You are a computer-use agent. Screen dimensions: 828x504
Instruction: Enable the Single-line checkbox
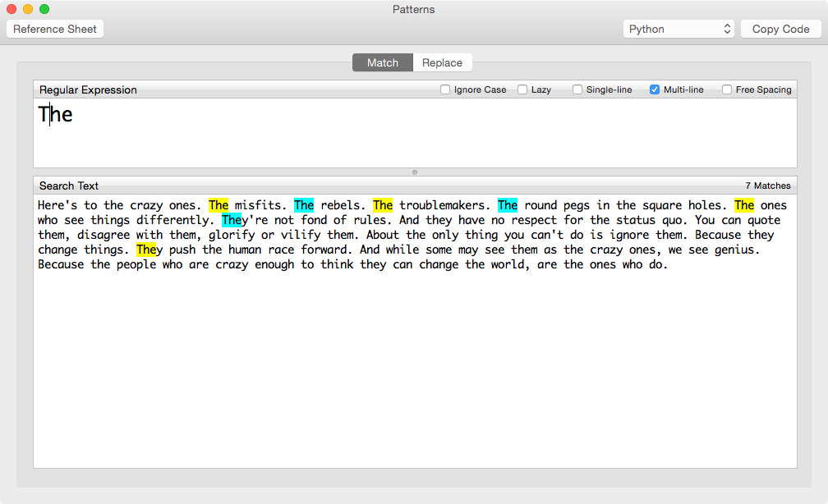tap(577, 89)
